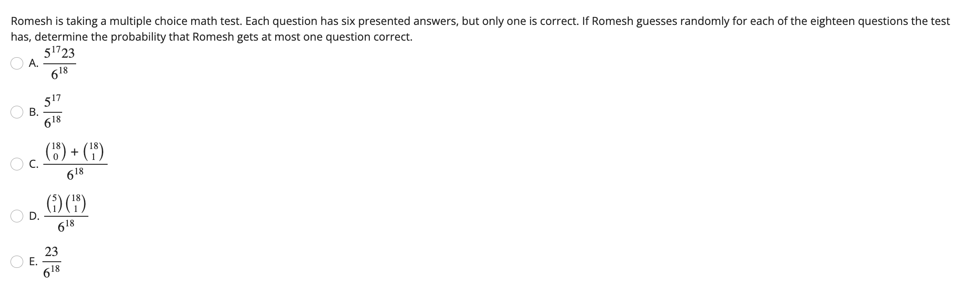The height and width of the screenshot is (291, 980).
Task: Click the letter label A
Action: pos(32,64)
